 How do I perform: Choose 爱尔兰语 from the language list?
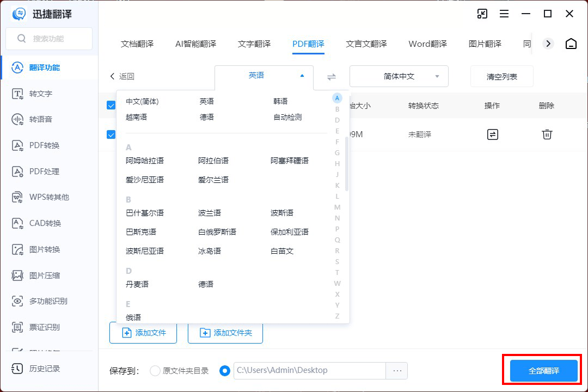[213, 180]
